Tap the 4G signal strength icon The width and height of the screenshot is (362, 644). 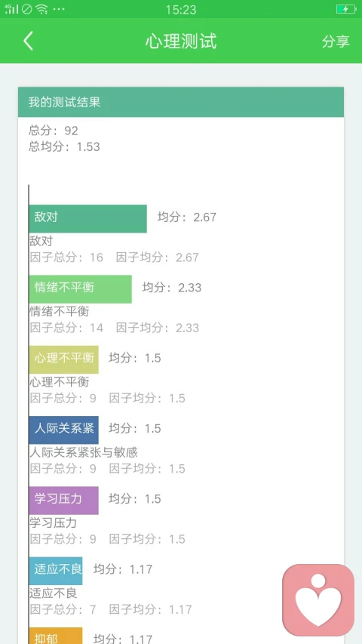click(x=12, y=9)
